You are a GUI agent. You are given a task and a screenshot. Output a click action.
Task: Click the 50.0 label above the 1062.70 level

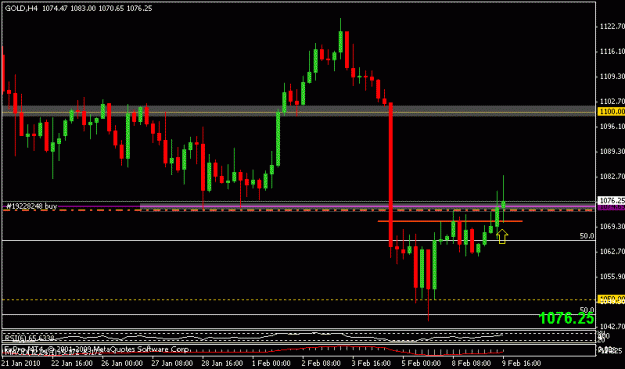pyautogui.click(x=586, y=236)
